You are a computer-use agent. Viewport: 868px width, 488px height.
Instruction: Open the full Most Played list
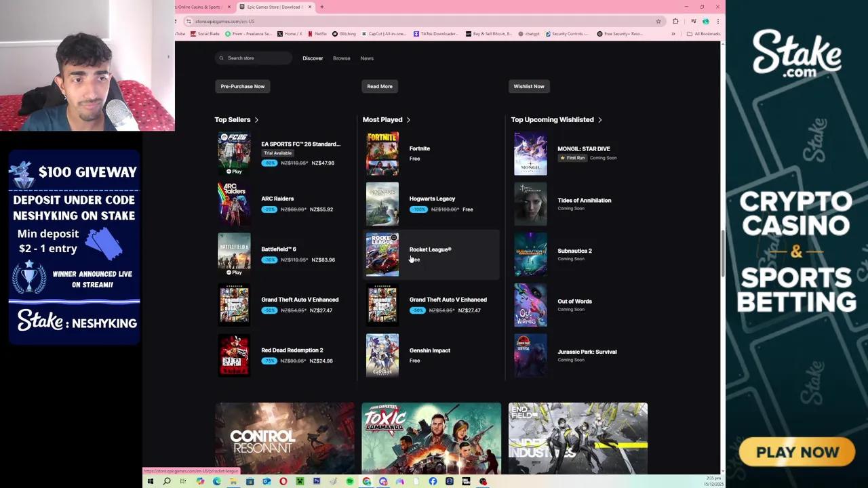pos(408,119)
